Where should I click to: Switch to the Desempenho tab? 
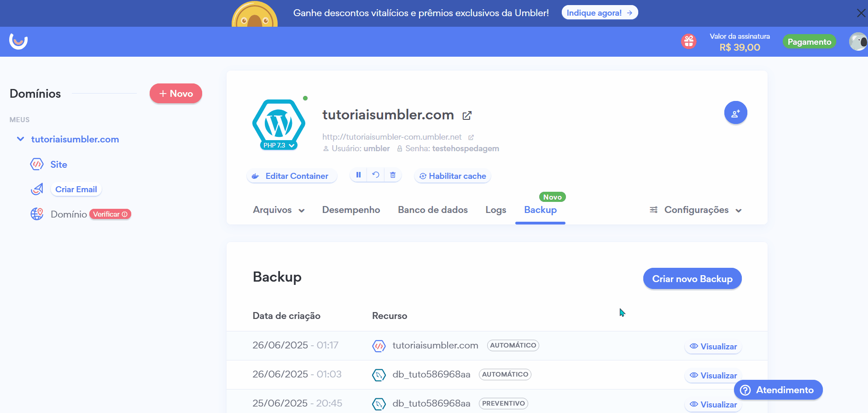coord(351,210)
